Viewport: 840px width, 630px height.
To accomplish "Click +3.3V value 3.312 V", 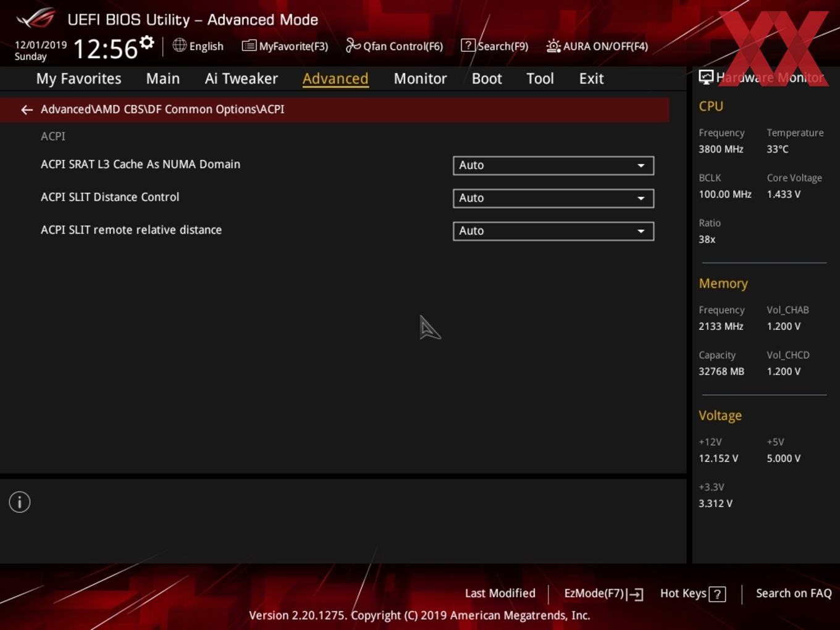I will (715, 503).
